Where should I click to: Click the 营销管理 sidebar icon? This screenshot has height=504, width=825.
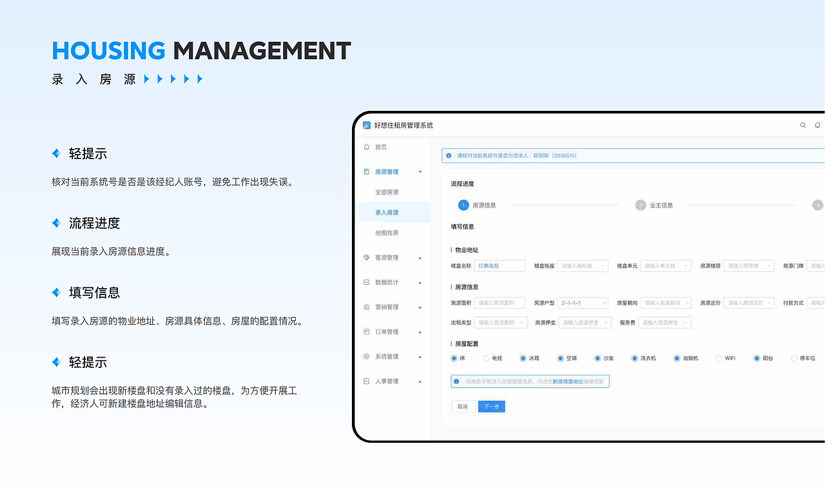(367, 307)
